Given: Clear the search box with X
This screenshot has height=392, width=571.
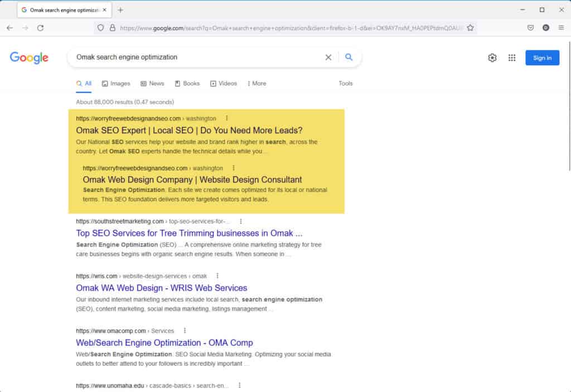Looking at the screenshot, I should click(328, 57).
